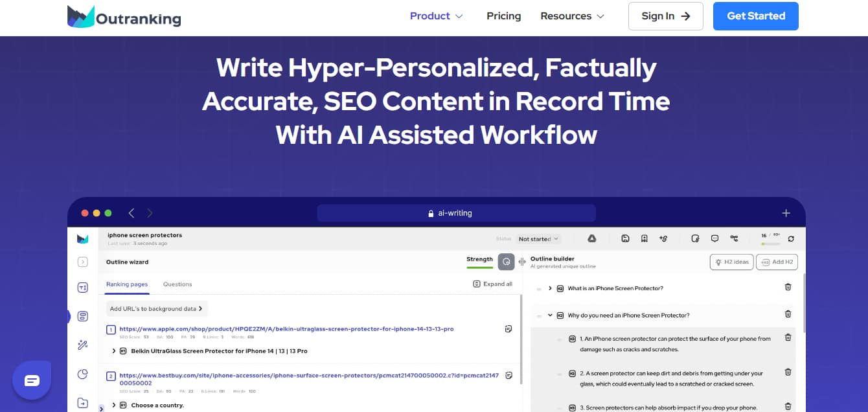868x412 pixels.
Task: Switch to the Questions tab
Action: point(177,284)
